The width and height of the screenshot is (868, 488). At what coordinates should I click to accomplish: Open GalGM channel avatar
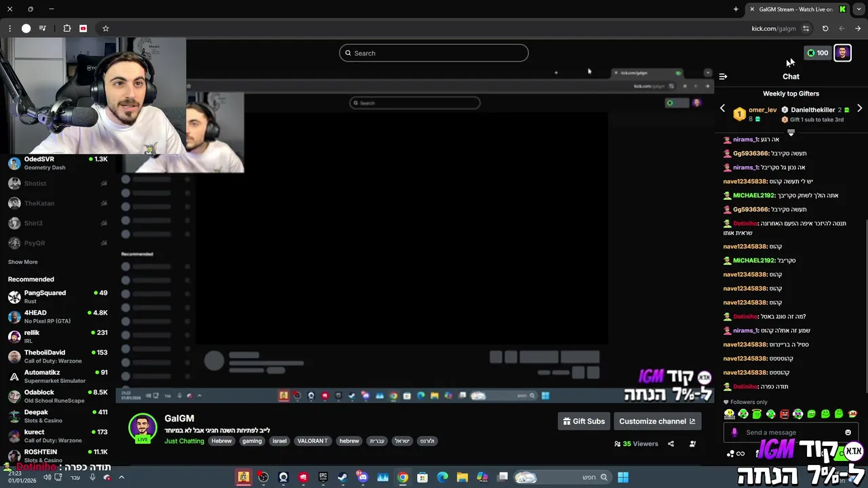(x=142, y=428)
